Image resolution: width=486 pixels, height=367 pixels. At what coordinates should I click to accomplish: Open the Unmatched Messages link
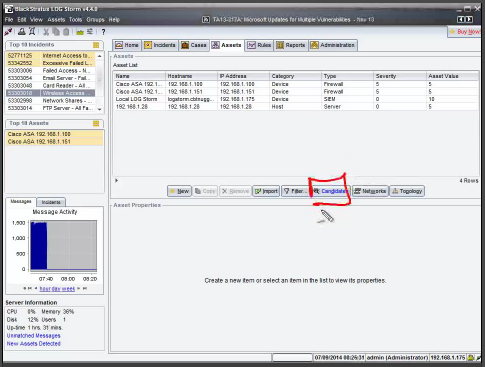[x=34, y=336]
